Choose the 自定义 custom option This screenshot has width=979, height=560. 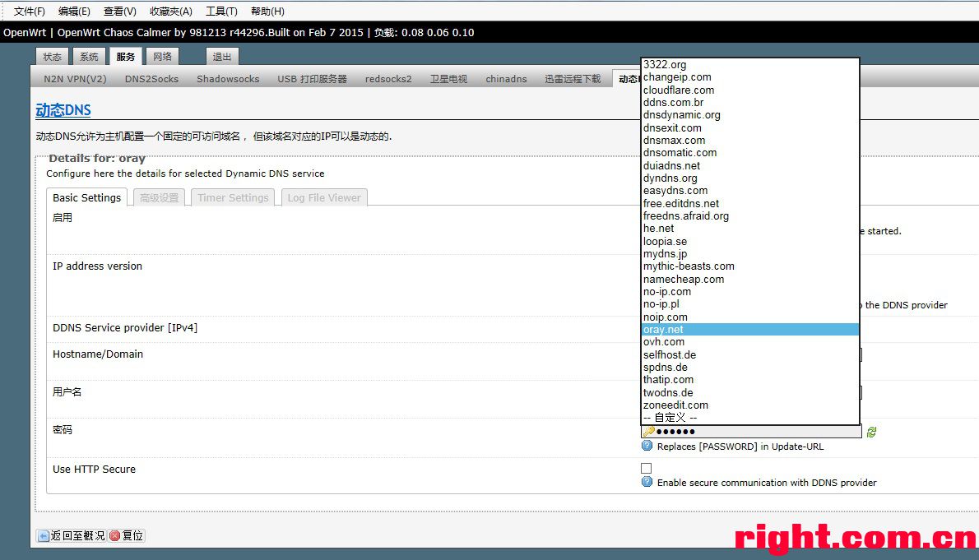coord(750,418)
